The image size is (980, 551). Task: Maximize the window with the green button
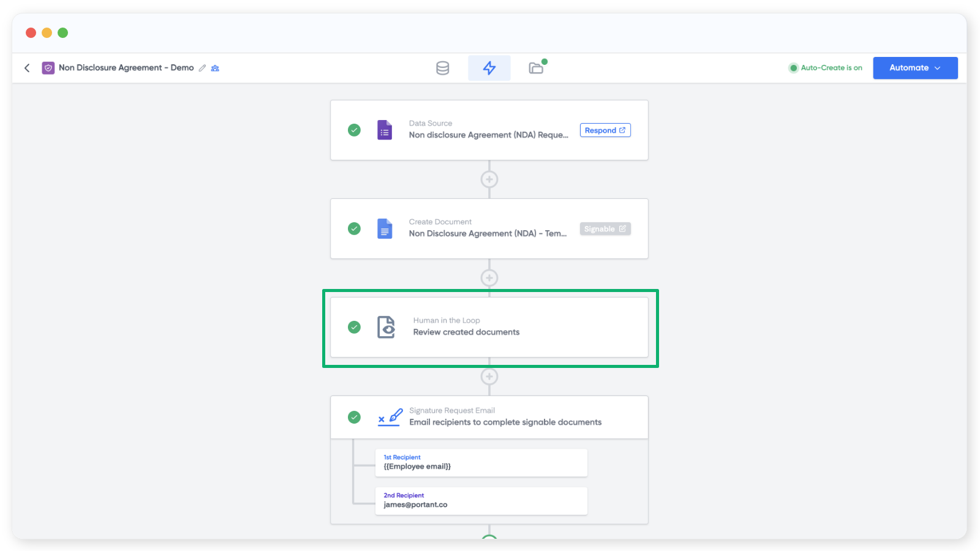(62, 32)
